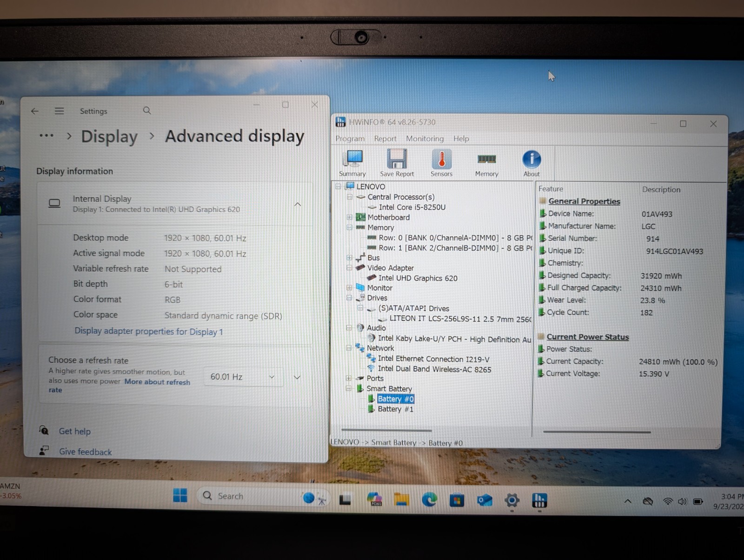Open the Report menu in HWiNFO
The image size is (744, 560).
(x=385, y=139)
